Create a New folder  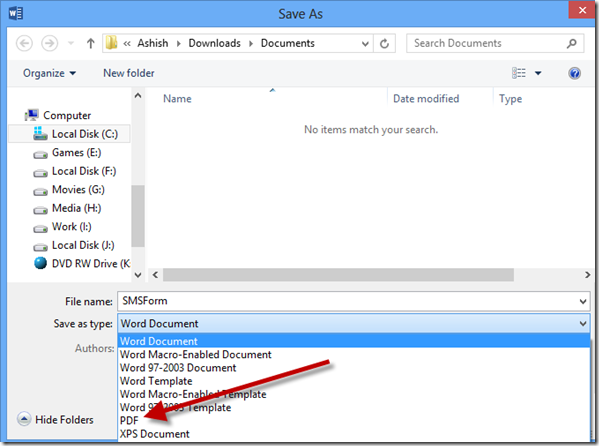click(129, 73)
